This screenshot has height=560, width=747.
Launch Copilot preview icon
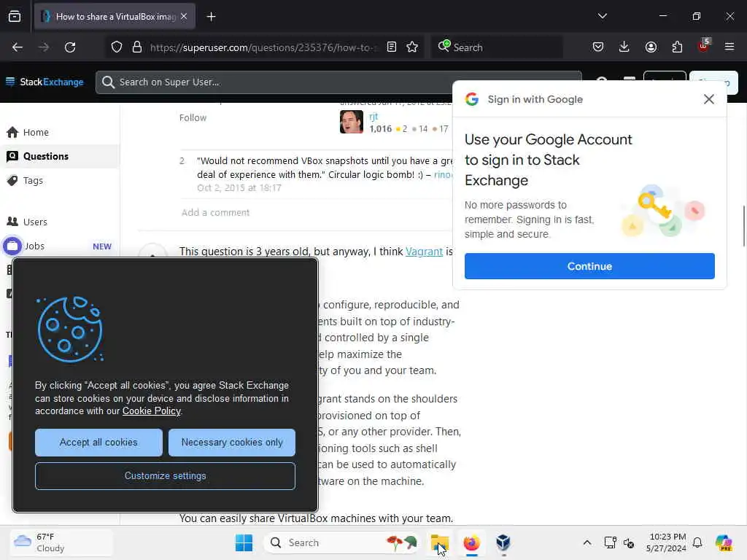(723, 542)
